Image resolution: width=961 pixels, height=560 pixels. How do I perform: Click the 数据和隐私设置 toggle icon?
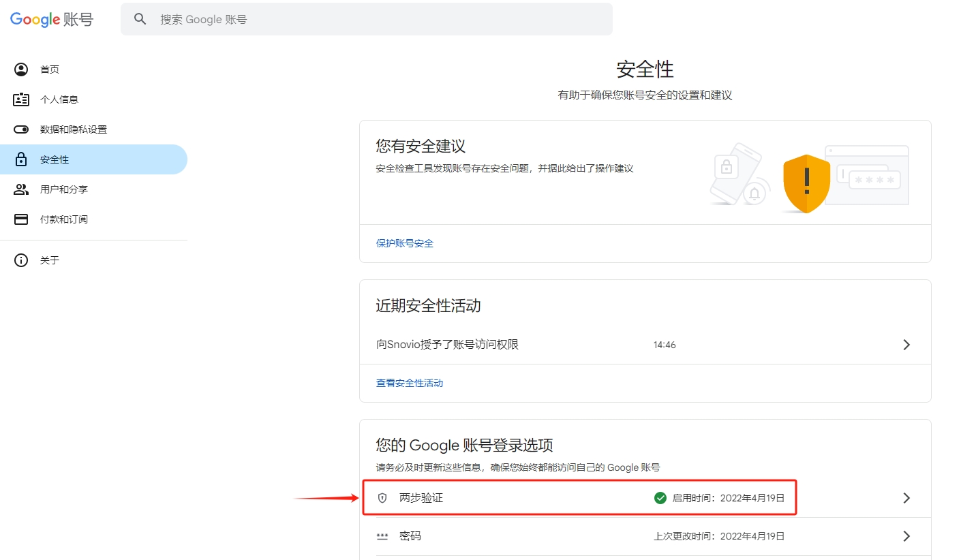(x=21, y=129)
